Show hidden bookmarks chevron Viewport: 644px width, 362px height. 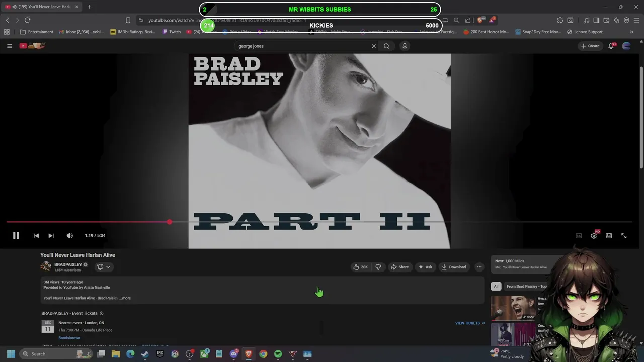click(x=632, y=32)
